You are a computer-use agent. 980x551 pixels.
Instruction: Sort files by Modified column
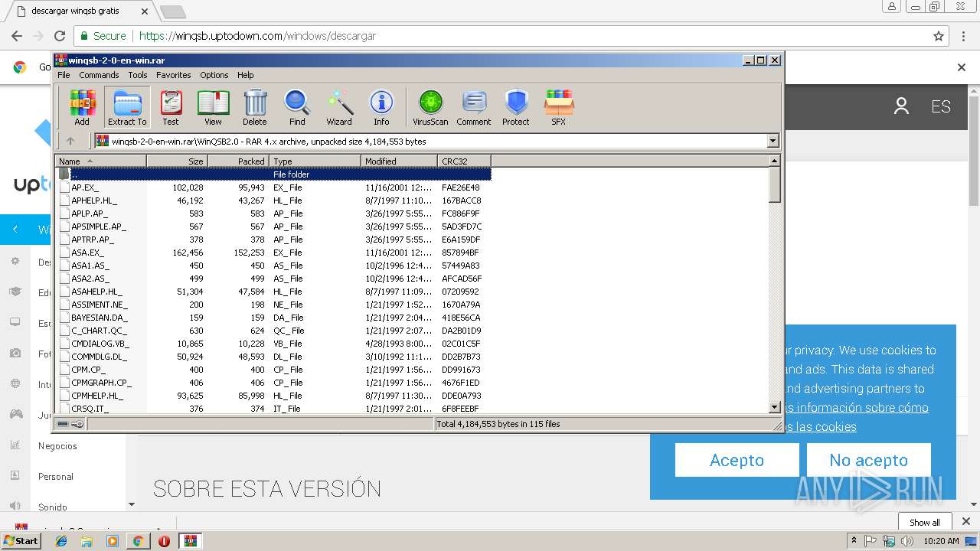(399, 161)
